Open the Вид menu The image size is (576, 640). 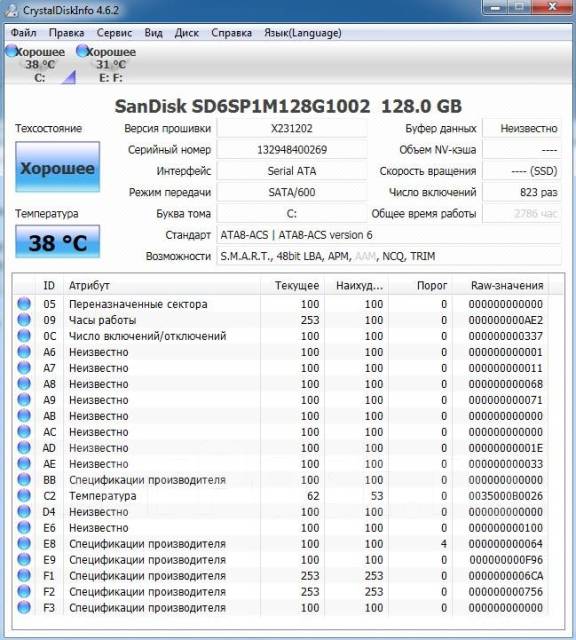pyautogui.click(x=153, y=33)
